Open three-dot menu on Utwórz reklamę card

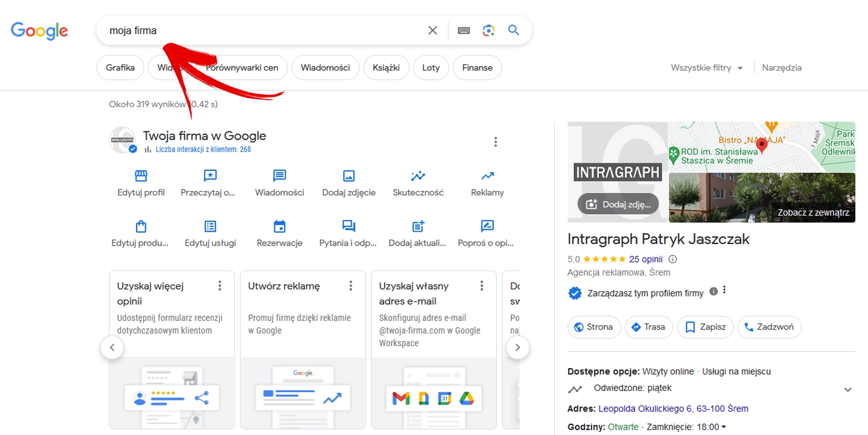pos(351,286)
